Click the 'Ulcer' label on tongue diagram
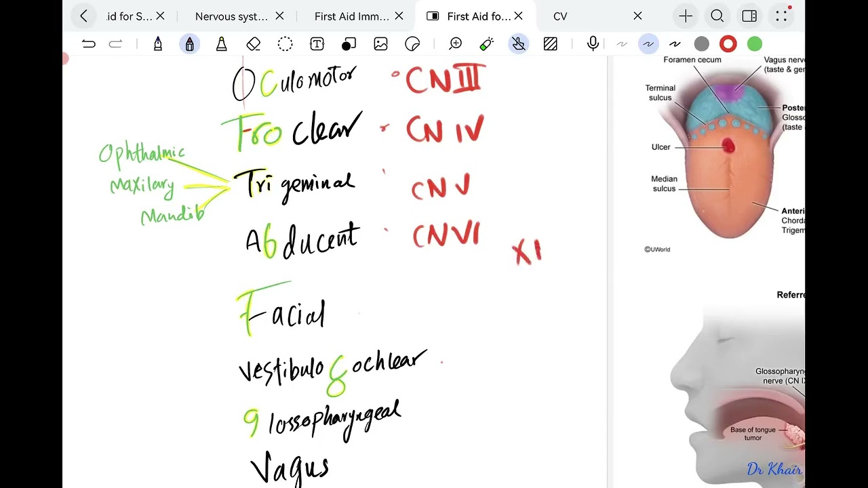The image size is (868, 488). coord(661,147)
